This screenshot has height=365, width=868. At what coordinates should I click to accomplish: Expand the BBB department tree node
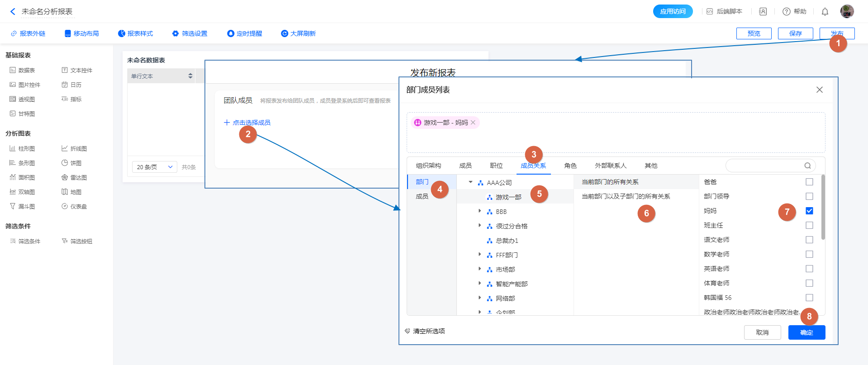pyautogui.click(x=479, y=211)
